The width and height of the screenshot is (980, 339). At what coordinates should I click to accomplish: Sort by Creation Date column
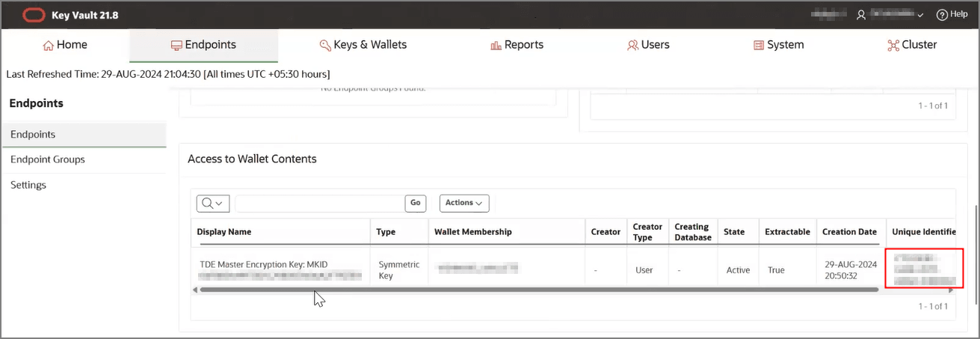849,232
